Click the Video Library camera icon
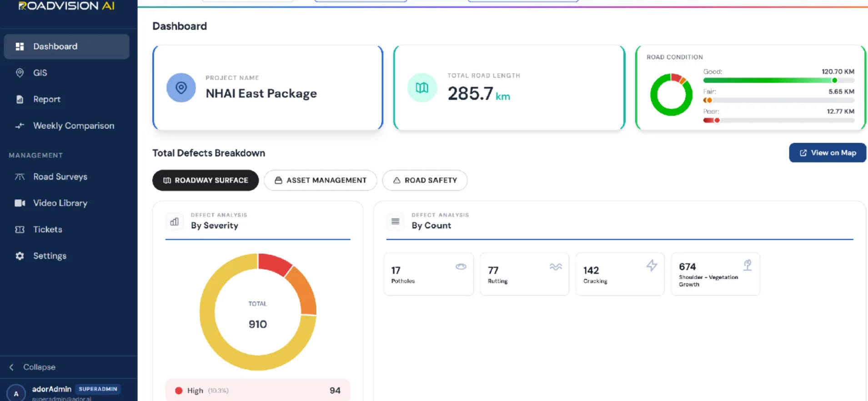This screenshot has height=401, width=868. tap(20, 203)
